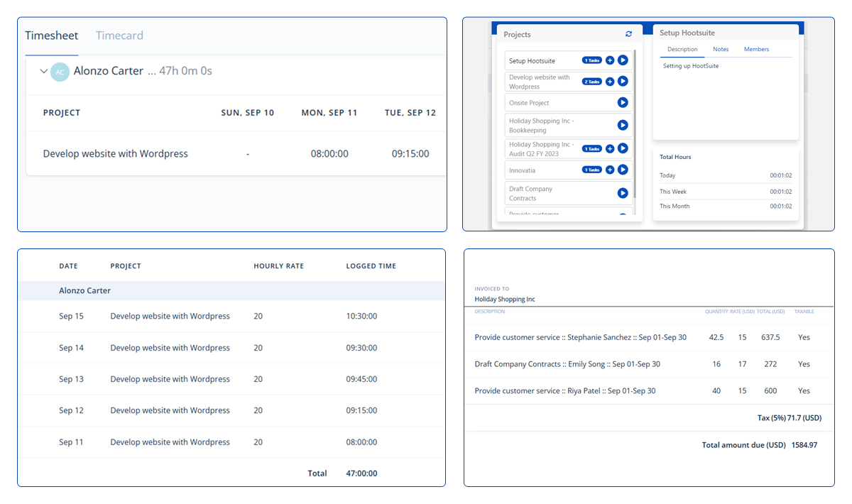Start timer for Develop website with Wordpress
This screenshot has width=852, height=504.
[623, 82]
